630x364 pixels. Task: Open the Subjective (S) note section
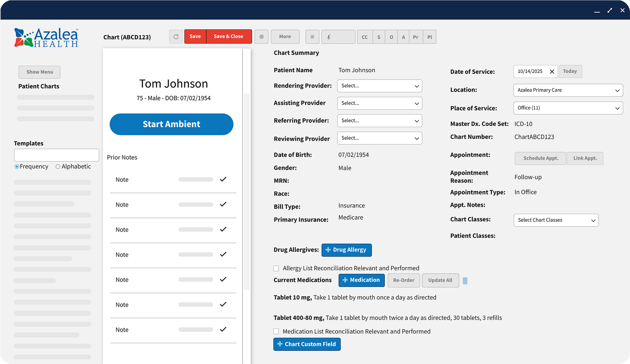(379, 37)
